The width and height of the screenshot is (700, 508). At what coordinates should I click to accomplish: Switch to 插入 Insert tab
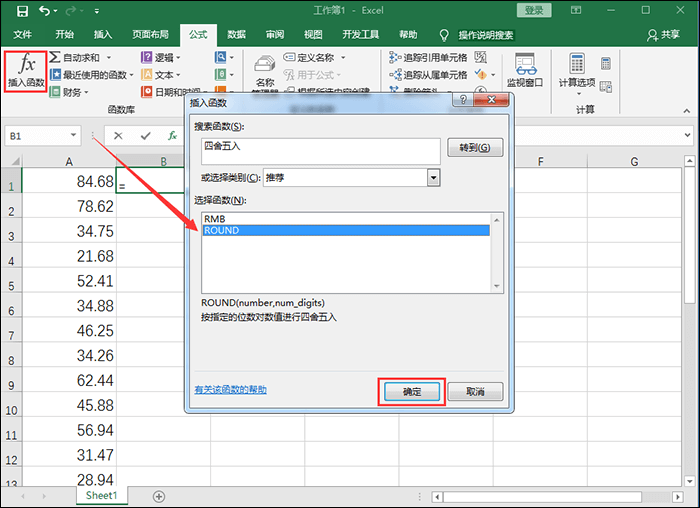tap(103, 34)
